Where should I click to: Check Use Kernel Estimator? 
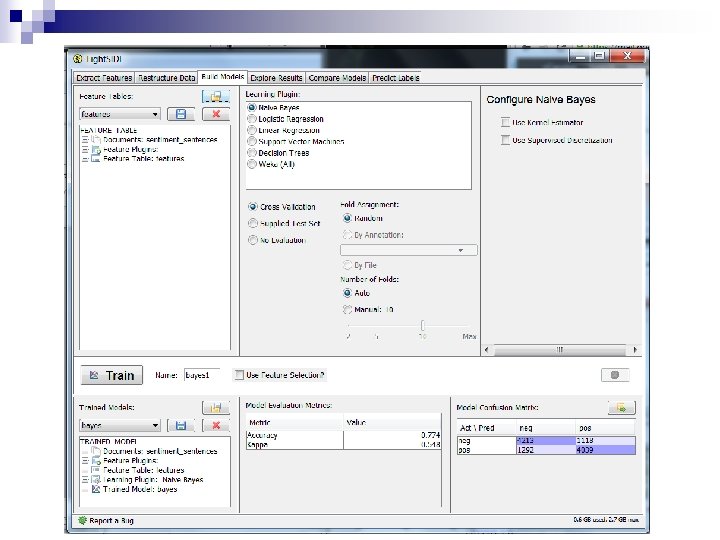click(506, 123)
